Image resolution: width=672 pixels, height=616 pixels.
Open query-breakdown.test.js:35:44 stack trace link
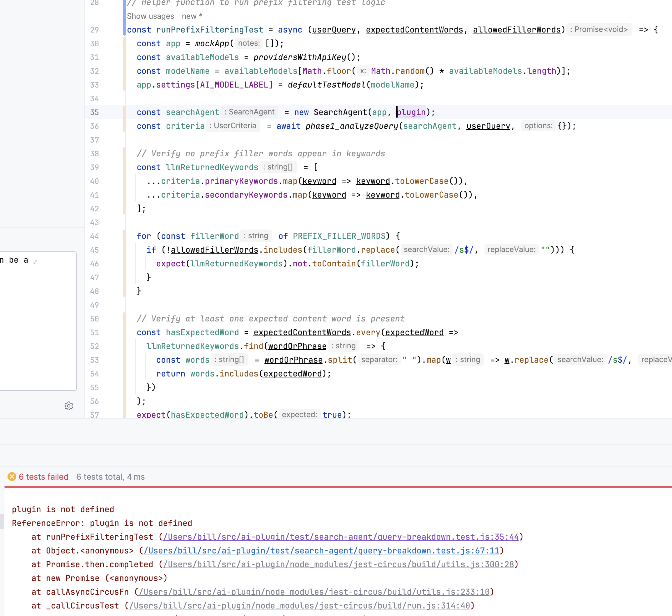[x=341, y=537]
